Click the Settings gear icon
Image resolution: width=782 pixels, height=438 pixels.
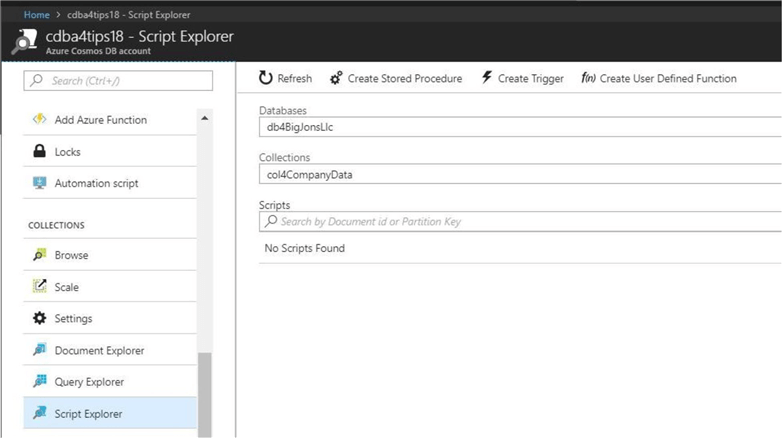pyautogui.click(x=39, y=318)
